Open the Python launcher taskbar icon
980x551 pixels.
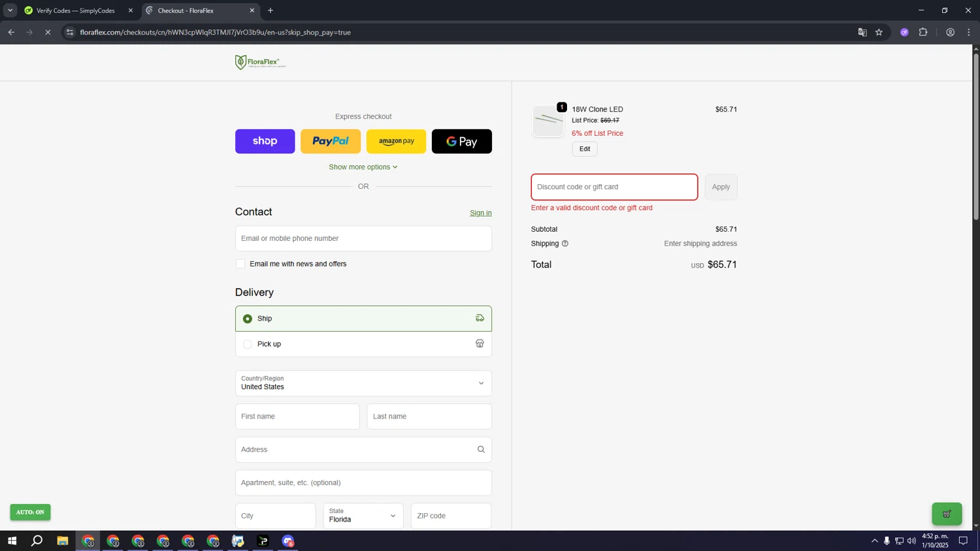pos(238,541)
